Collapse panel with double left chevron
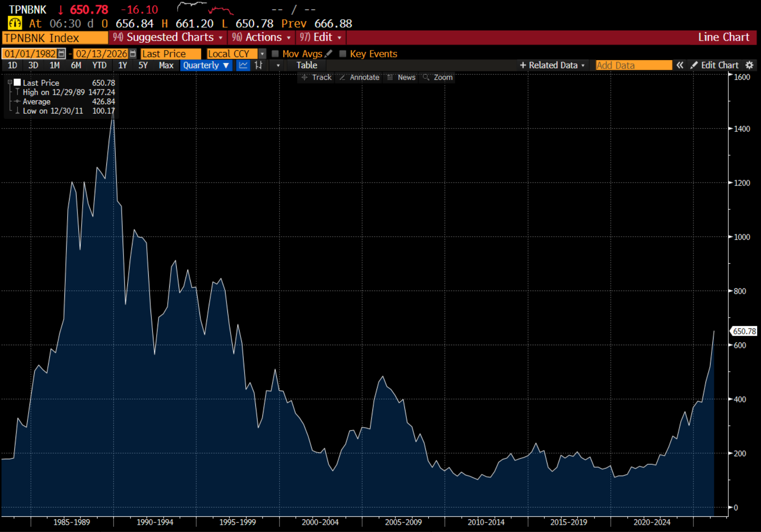The image size is (761, 532). pos(680,65)
